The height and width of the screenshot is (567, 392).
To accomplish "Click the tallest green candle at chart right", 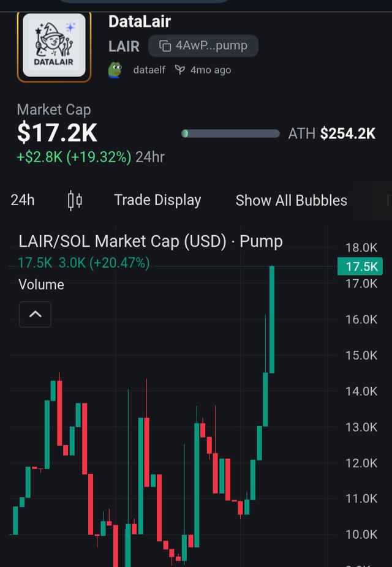I will [271, 318].
